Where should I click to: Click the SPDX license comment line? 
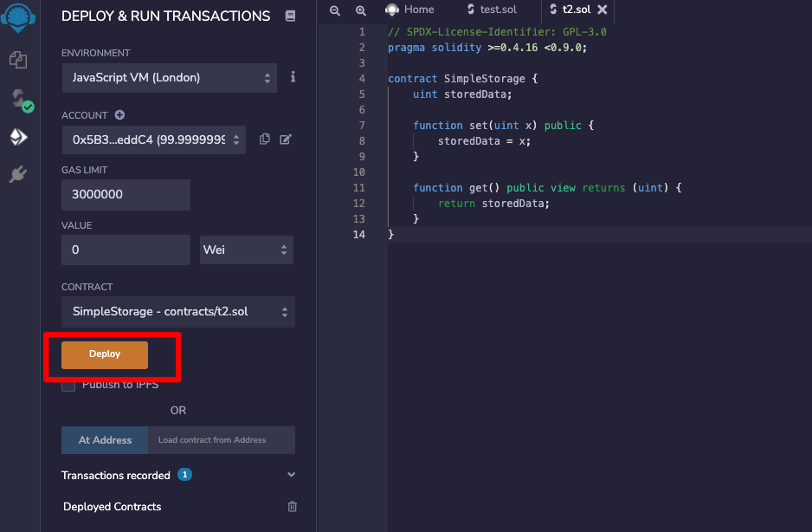pos(497,32)
